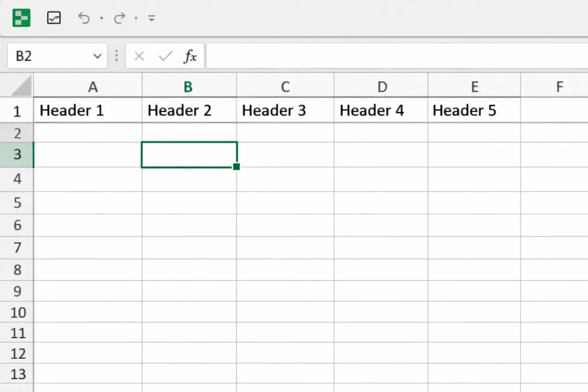Open Customize Quick Access Toolbar menu
Image resolution: width=588 pixels, height=392 pixels.
click(x=152, y=18)
